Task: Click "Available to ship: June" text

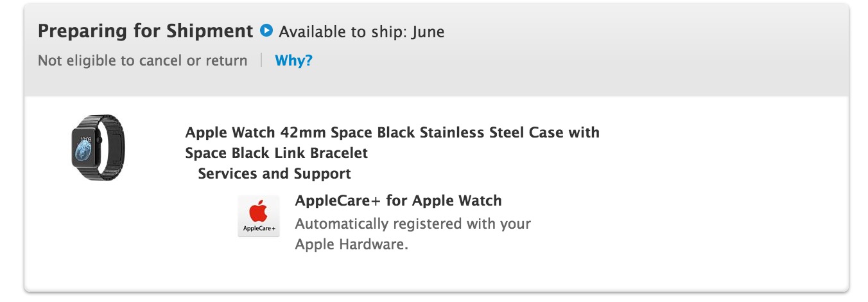Action: coord(361,31)
